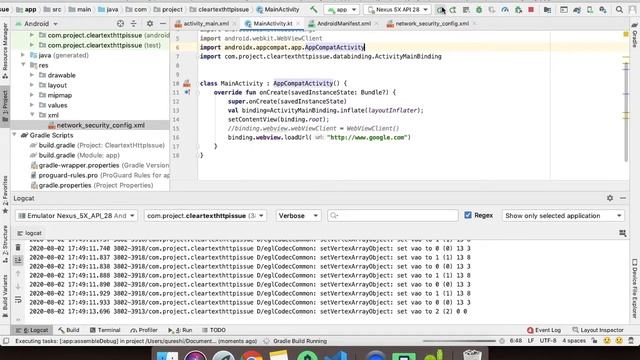Viewport: 640px width, 360px height.
Task: Click the logcat layout icon at right
Action: [622, 233]
